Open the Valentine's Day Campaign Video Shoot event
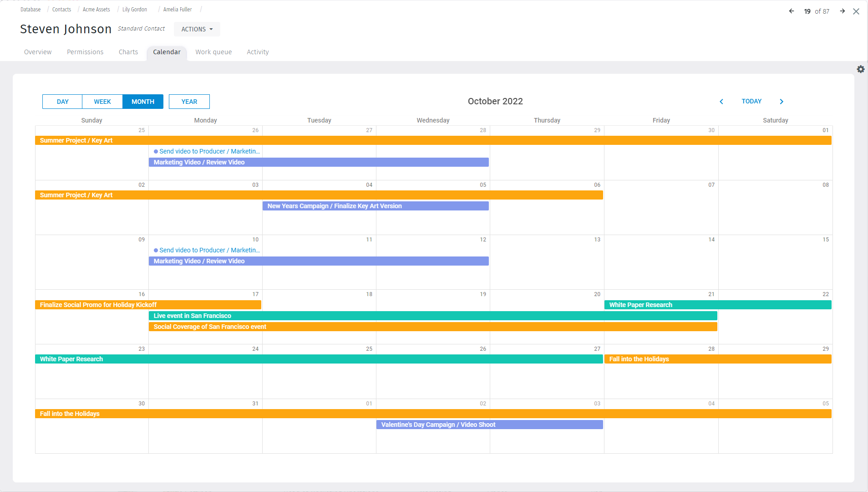868x492 pixels. (x=488, y=424)
